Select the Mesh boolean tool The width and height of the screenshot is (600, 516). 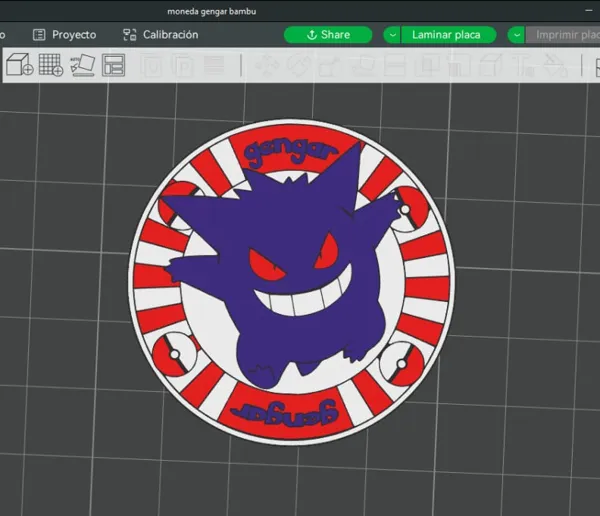pos(427,65)
